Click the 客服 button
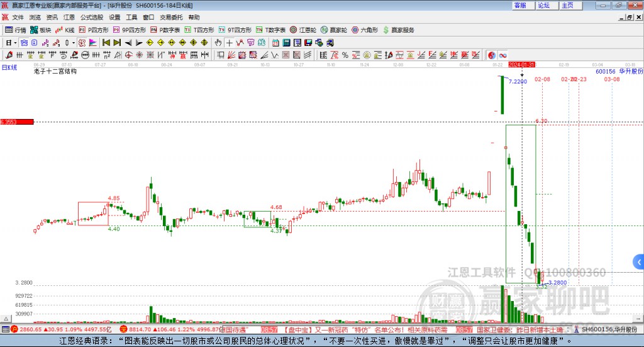The image size is (644, 347). pyautogui.click(x=523, y=5)
